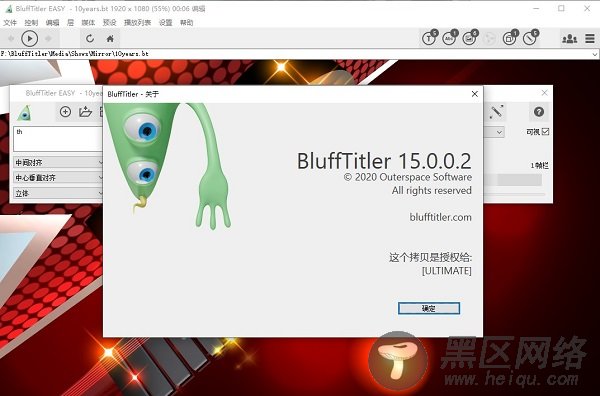The width and height of the screenshot is (600, 396).
Task: Open the Abc layer counter icon
Action: (x=450, y=38)
